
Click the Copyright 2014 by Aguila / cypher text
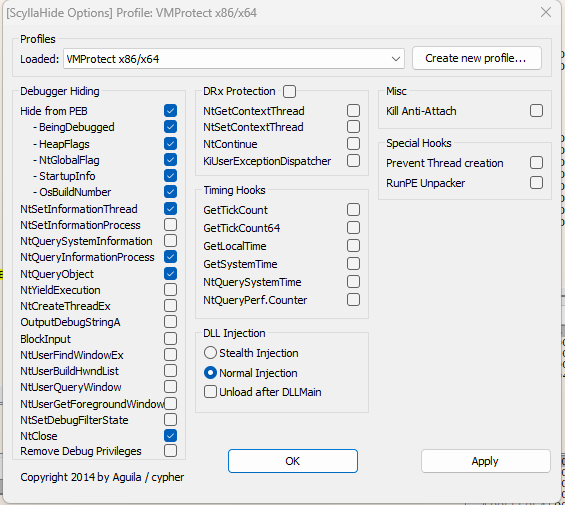tap(102, 477)
